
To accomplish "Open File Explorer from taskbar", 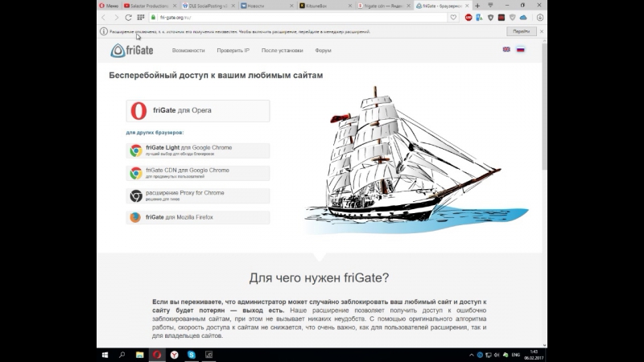I will pyautogui.click(x=139, y=355).
